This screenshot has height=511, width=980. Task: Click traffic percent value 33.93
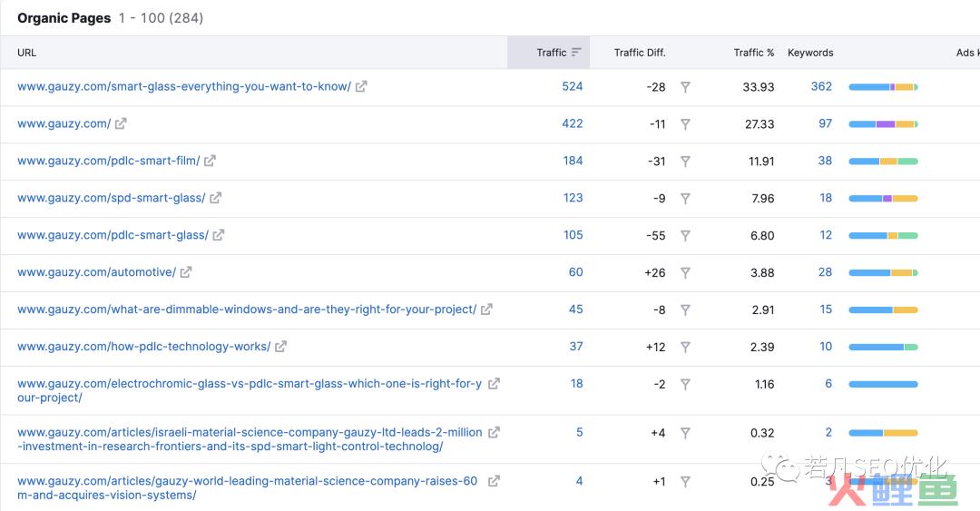click(758, 87)
